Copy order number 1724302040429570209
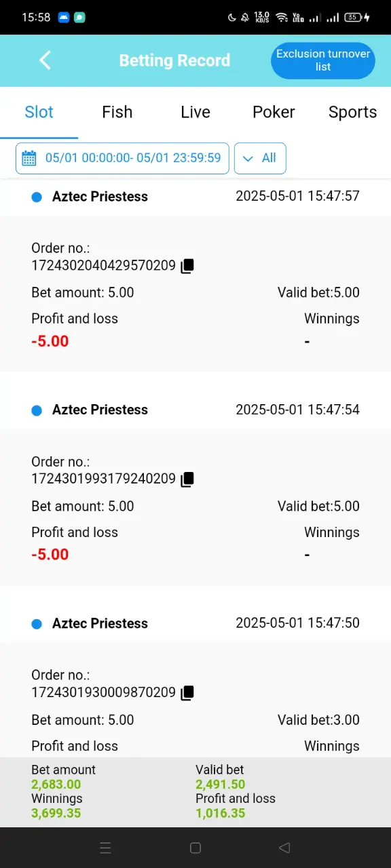The image size is (391, 868). pyautogui.click(x=187, y=266)
